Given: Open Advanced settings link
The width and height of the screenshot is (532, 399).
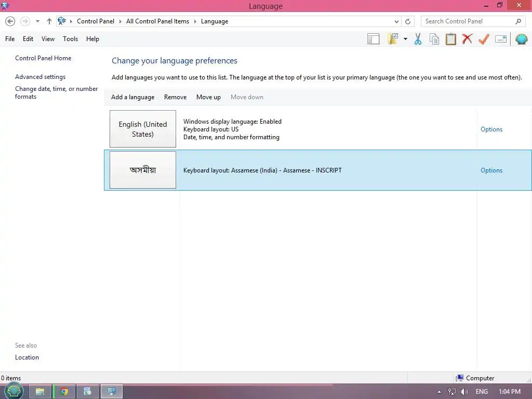Looking at the screenshot, I should click(40, 77).
